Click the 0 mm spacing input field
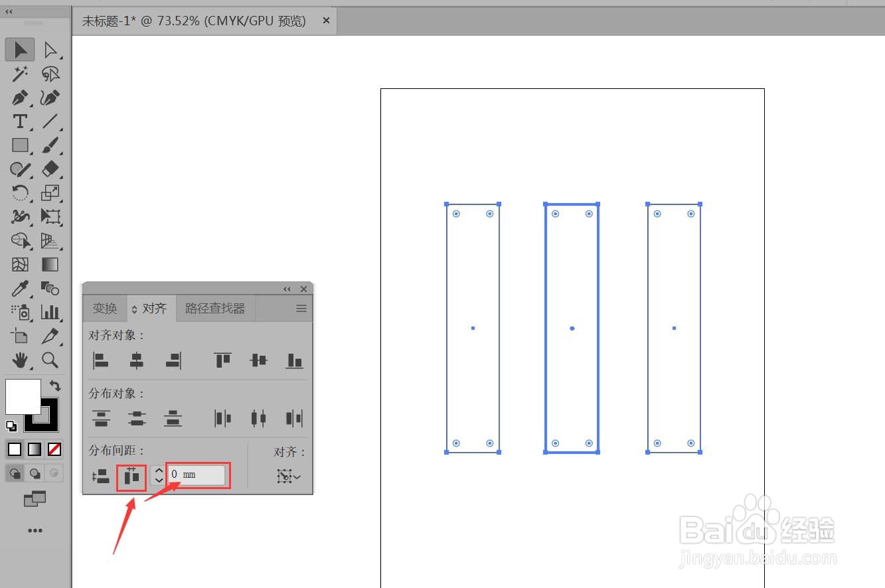The image size is (885, 588). (x=196, y=475)
